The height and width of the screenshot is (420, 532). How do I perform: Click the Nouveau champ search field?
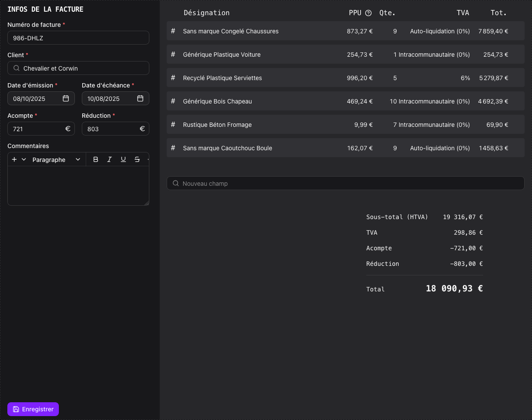click(345, 183)
